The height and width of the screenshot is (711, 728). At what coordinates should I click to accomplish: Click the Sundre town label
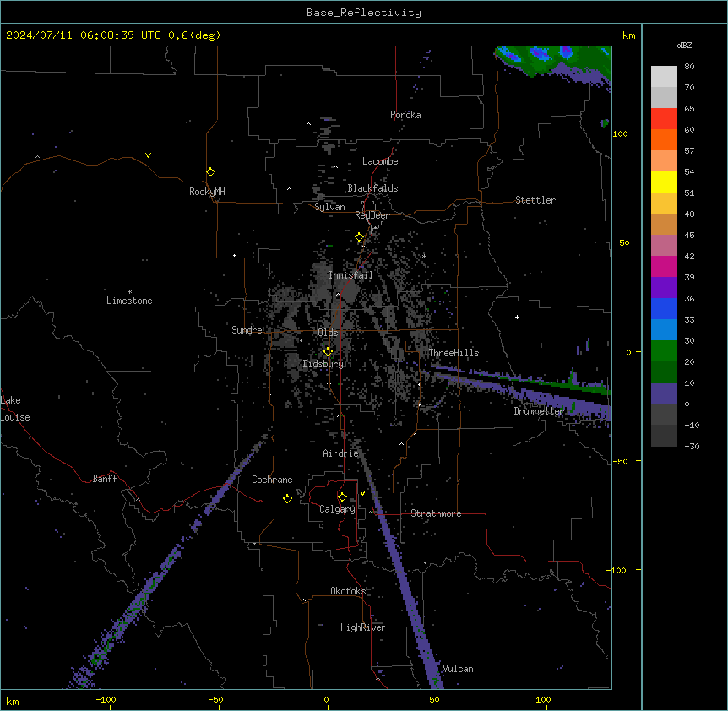247,330
